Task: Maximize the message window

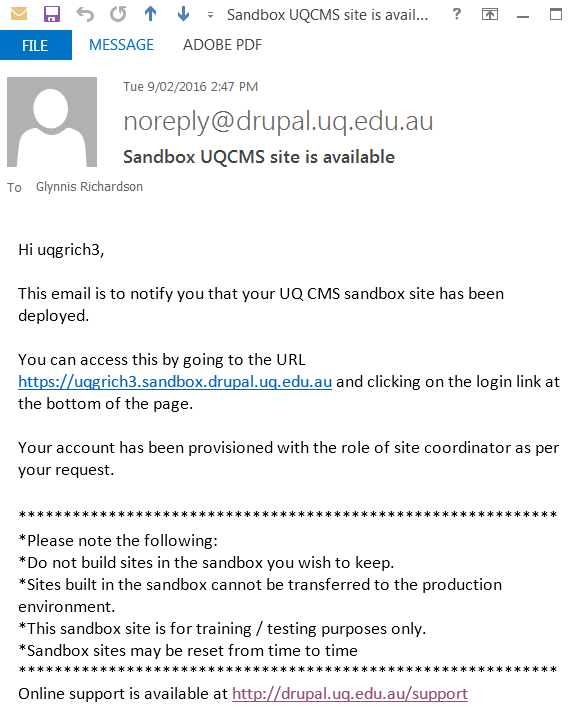Action: click(556, 15)
